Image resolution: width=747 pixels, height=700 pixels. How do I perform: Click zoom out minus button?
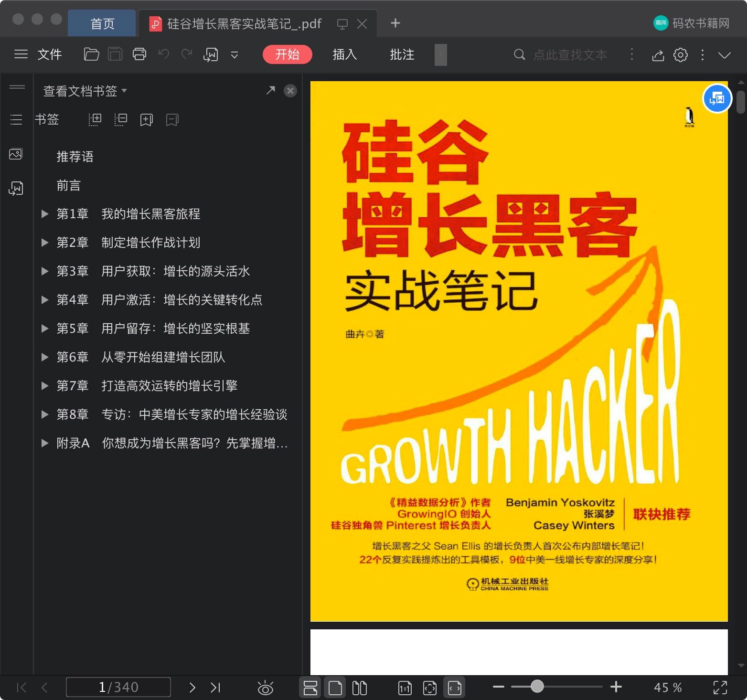[x=499, y=687]
